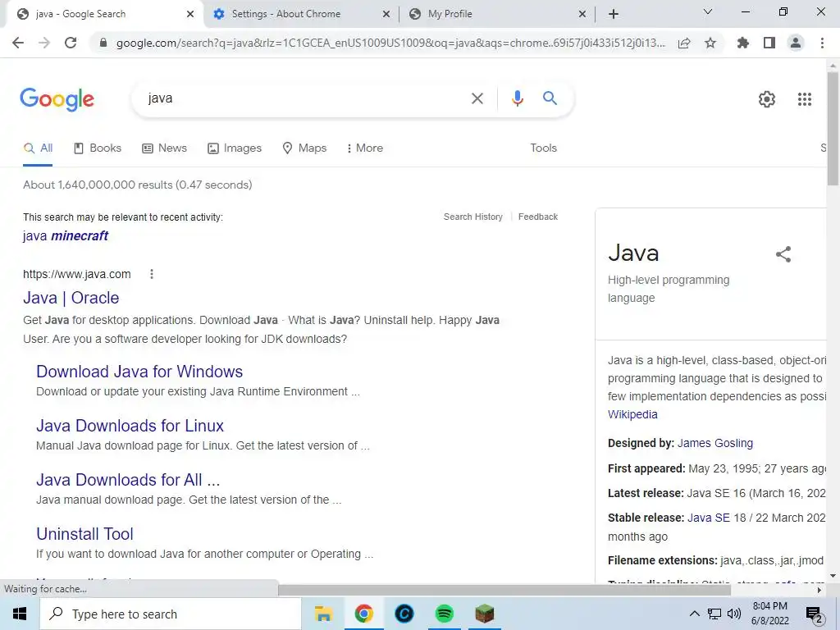The height and width of the screenshot is (630, 840).
Task: Click the Feedback link
Action: coord(538,217)
